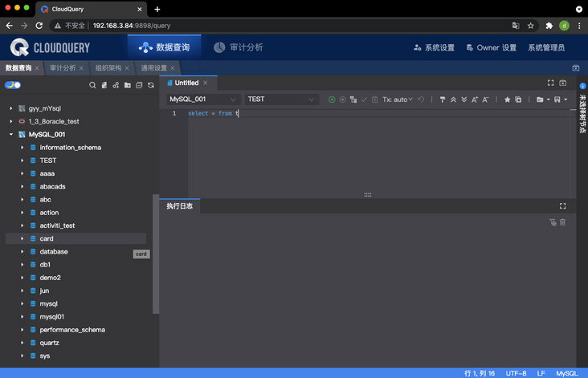Click the save disk icon in the editor toolbar
The width and height of the screenshot is (588, 378).
coord(557,100)
